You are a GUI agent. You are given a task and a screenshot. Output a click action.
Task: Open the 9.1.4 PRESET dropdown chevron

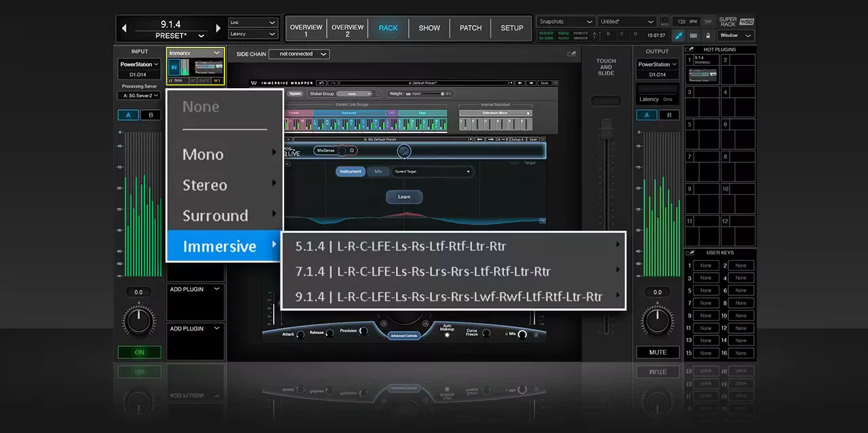(x=201, y=35)
